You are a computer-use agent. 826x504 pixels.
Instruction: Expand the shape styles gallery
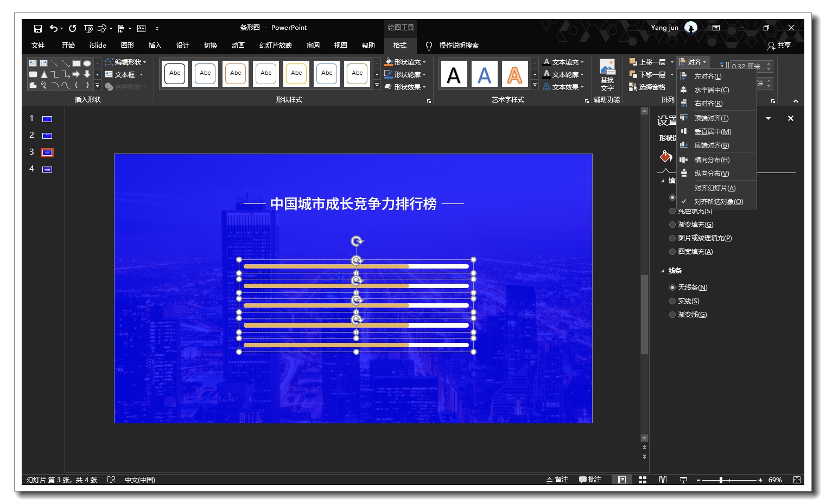(377, 85)
